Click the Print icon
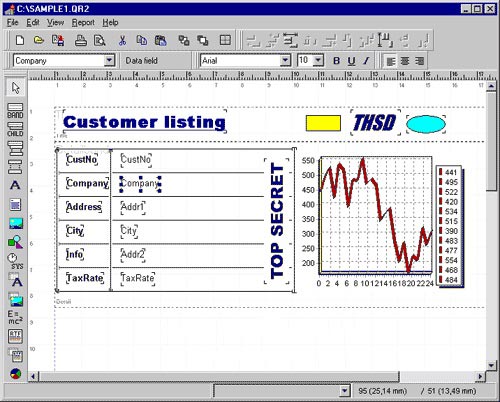This screenshot has width=500, height=402. [80, 41]
